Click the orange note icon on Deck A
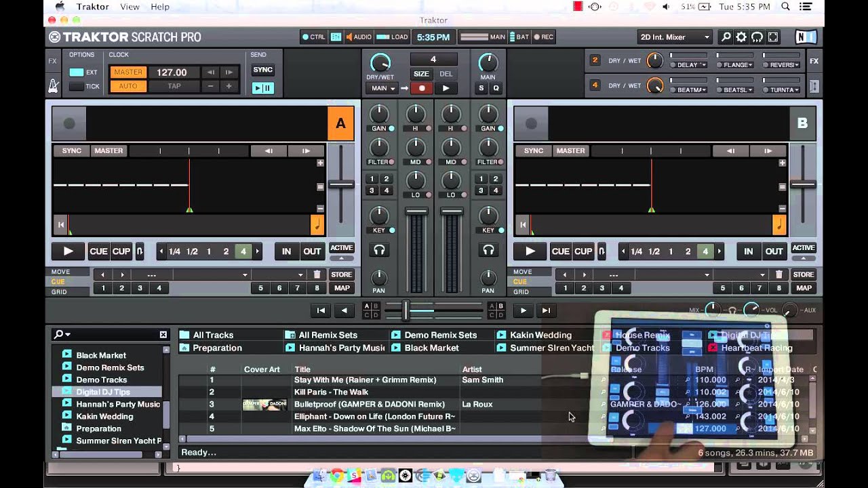The image size is (868, 488). pyautogui.click(x=317, y=224)
